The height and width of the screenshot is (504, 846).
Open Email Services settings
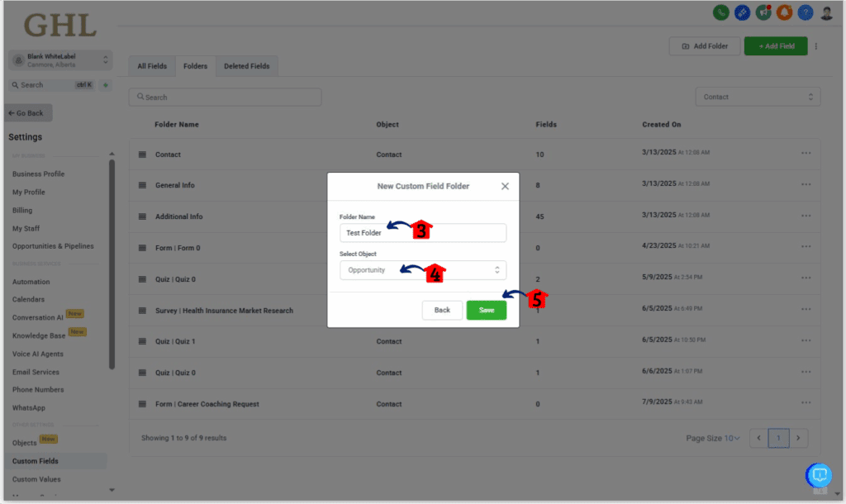click(x=36, y=372)
